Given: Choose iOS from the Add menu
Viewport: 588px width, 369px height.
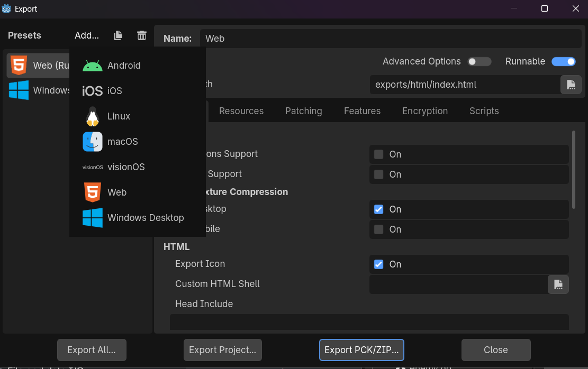Looking at the screenshot, I should click(137, 90).
